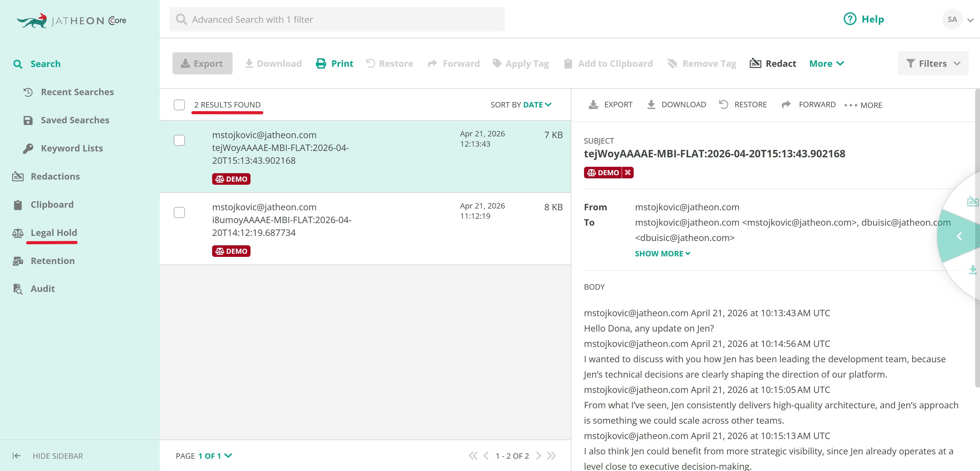Click the Hide Sidebar arrow icon

click(16, 456)
